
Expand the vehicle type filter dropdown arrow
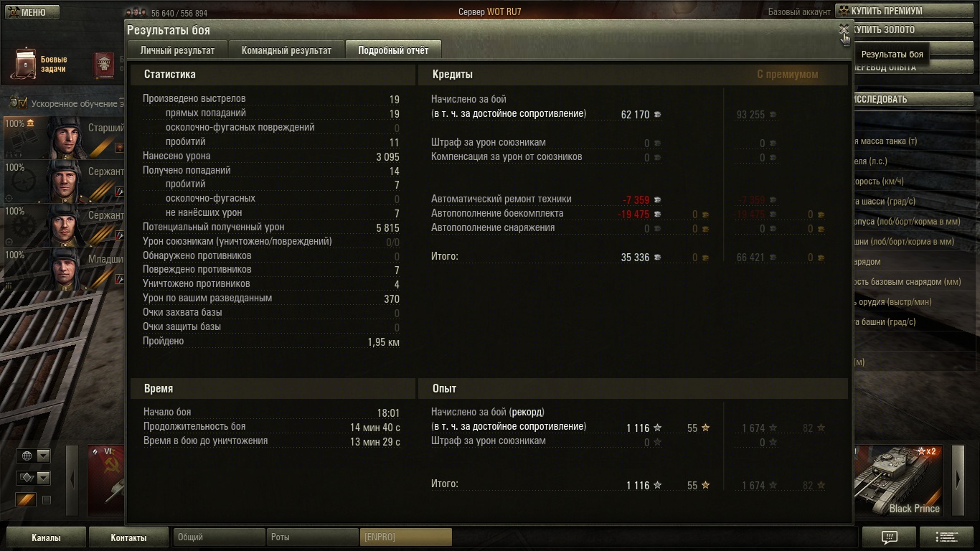43,478
